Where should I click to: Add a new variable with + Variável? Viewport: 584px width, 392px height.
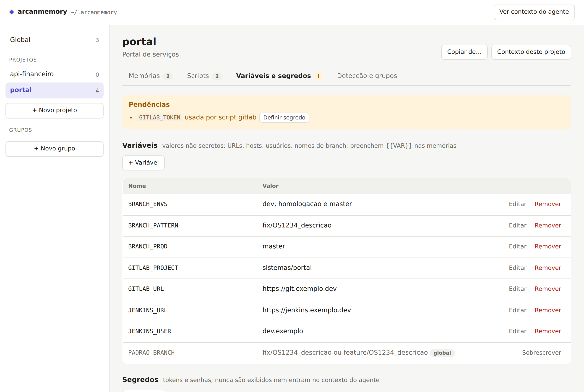(x=143, y=163)
